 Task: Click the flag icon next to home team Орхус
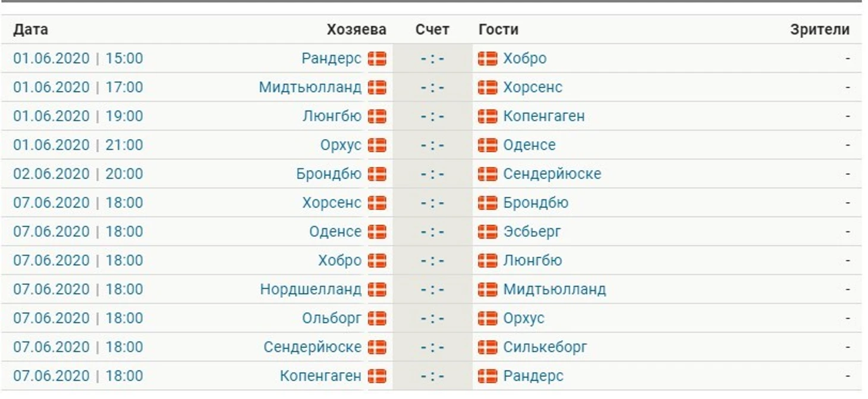click(x=377, y=145)
